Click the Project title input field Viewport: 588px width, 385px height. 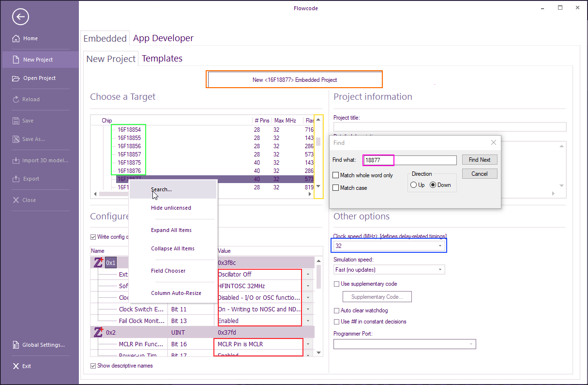pos(450,127)
